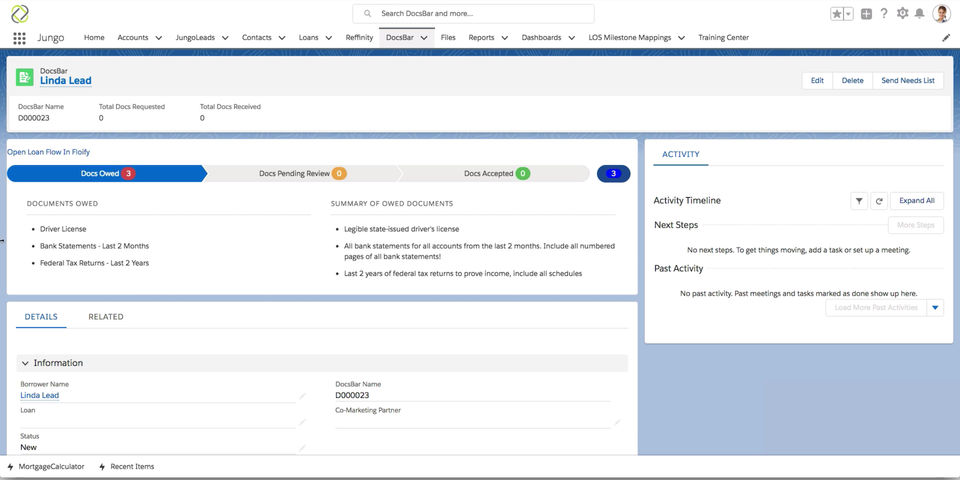The height and width of the screenshot is (480, 960).
Task: Collapse the Information section
Action: coord(25,363)
